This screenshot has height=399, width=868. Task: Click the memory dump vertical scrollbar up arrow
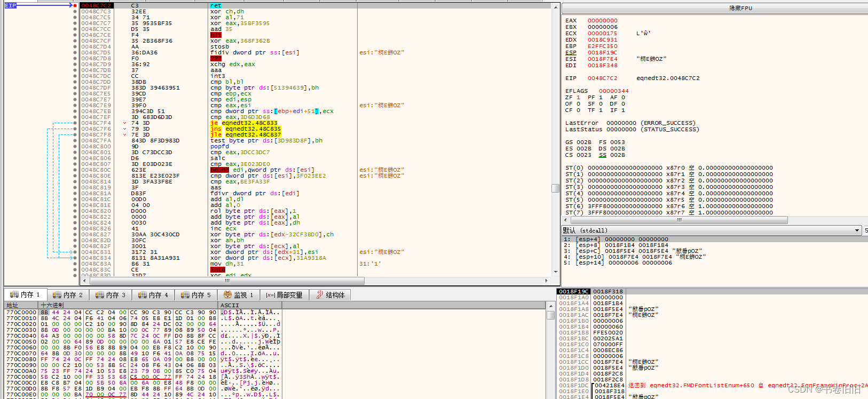pos(551,306)
